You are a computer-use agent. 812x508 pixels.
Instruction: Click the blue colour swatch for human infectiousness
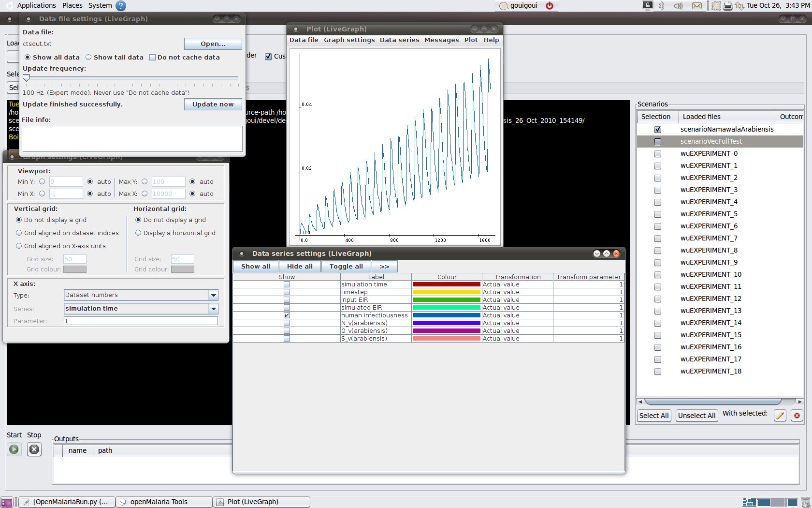tap(447, 315)
